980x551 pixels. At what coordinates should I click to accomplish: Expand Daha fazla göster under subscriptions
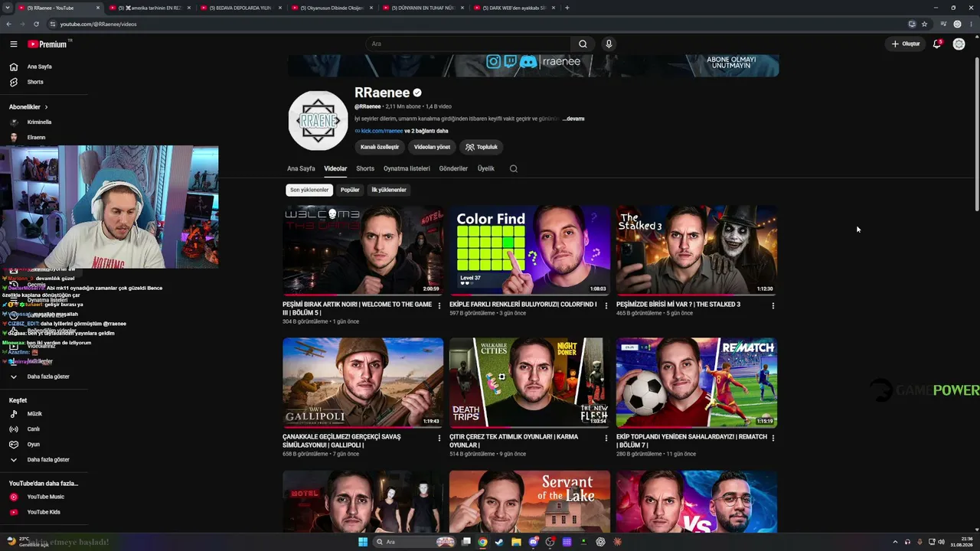[48, 377]
